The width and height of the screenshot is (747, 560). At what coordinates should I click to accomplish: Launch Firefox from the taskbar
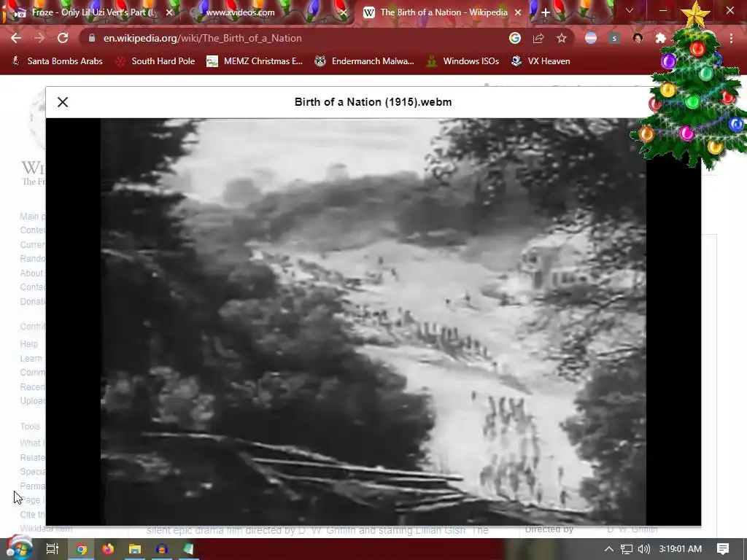[108, 549]
